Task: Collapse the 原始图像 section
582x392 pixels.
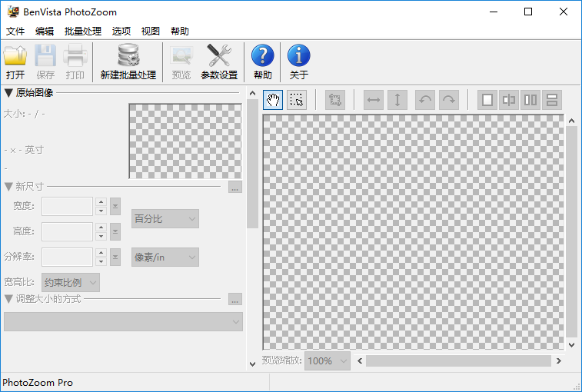Action: (x=8, y=93)
